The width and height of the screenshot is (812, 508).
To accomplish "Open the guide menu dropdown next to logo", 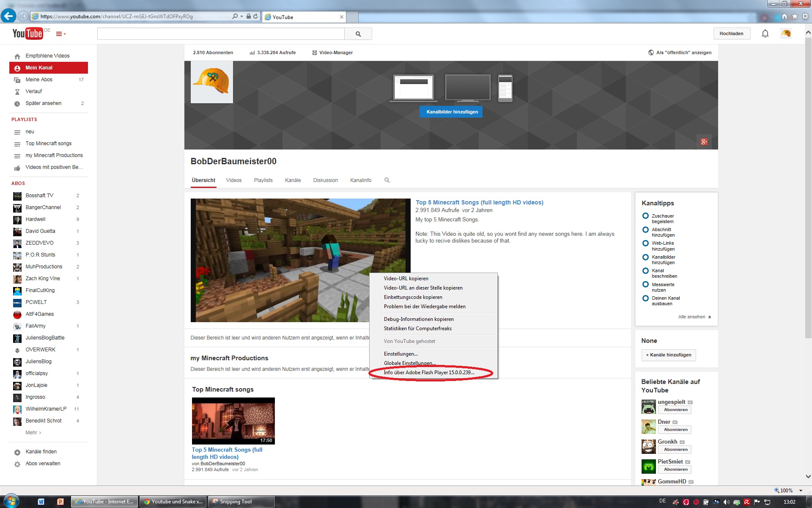I will point(61,34).
